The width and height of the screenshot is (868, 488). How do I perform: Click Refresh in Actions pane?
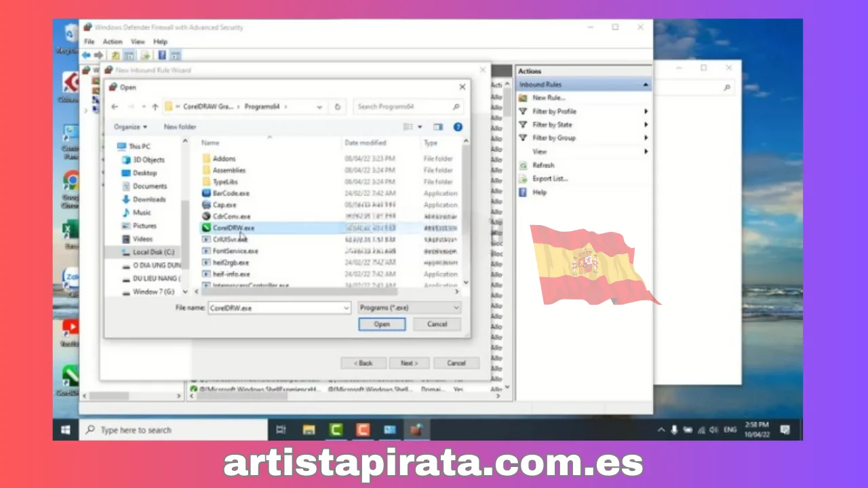pyautogui.click(x=543, y=165)
